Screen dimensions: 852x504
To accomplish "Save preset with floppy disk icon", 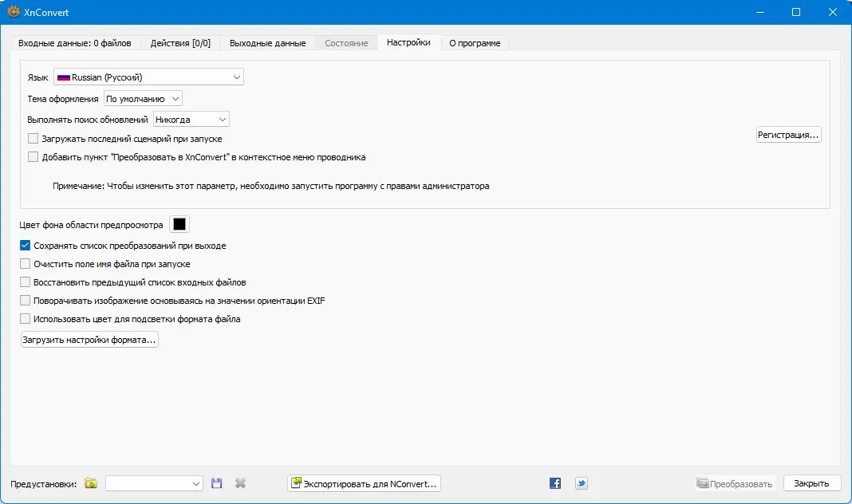I will click(x=217, y=483).
